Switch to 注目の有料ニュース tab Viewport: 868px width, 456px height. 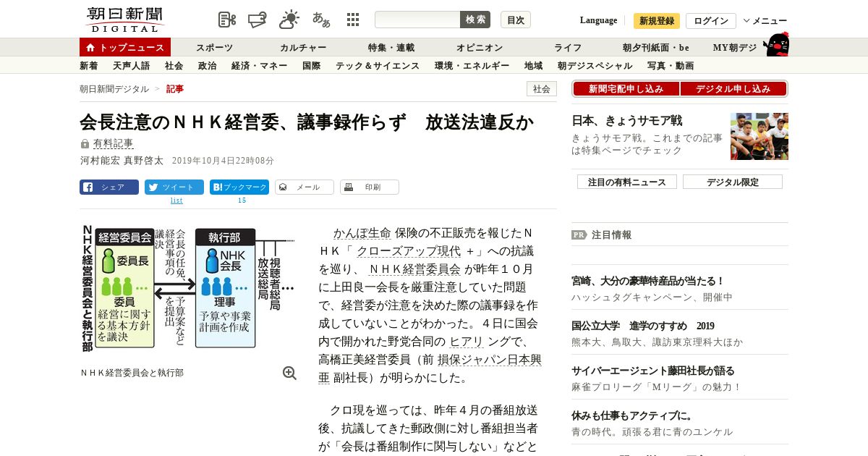(x=627, y=182)
